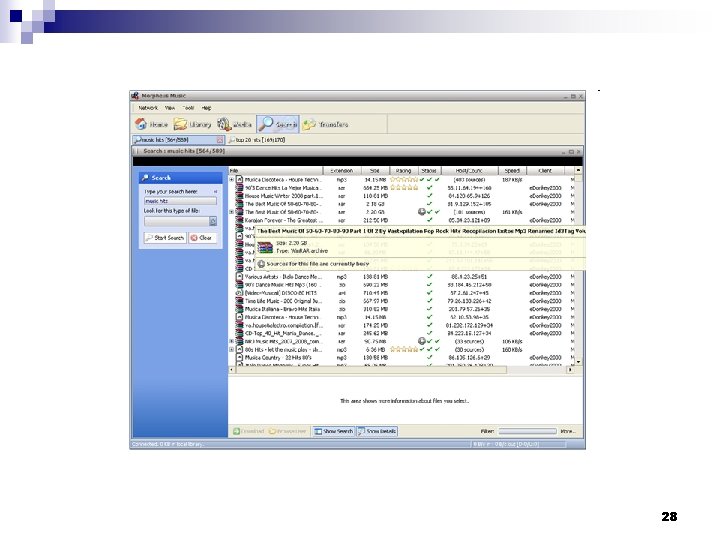Open the View menu
The image size is (720, 540).
tap(170, 108)
